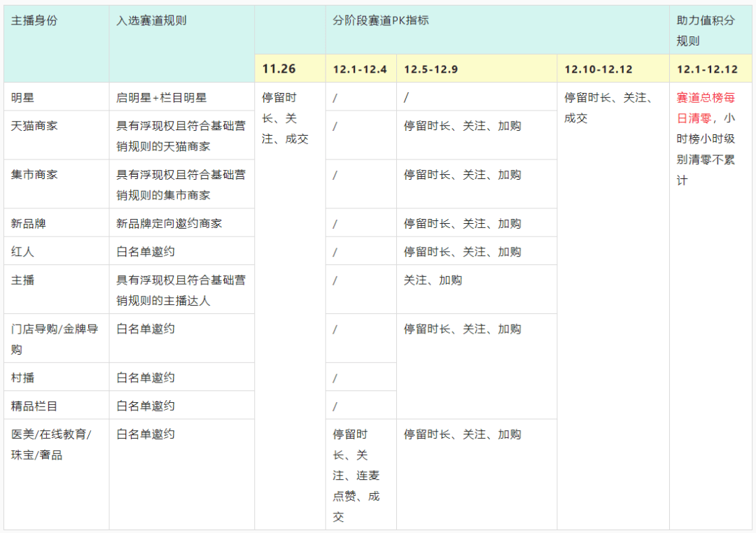Click the 12.5-12.9 slash in 明星 row
Screen dimensions: 756x533
point(406,99)
